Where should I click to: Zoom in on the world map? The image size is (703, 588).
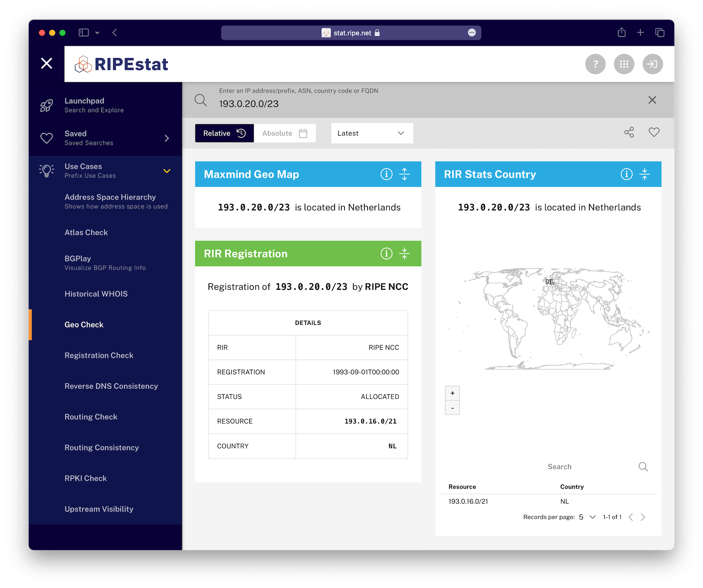(452, 393)
